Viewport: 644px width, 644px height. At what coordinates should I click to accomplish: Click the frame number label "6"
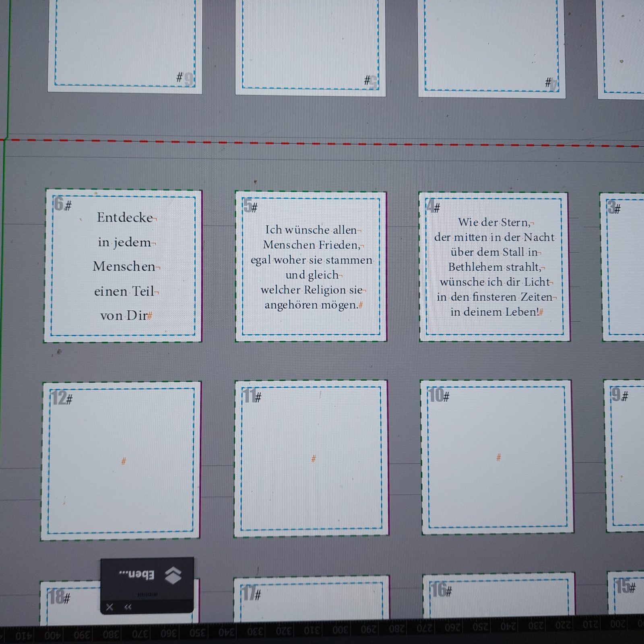click(x=59, y=204)
